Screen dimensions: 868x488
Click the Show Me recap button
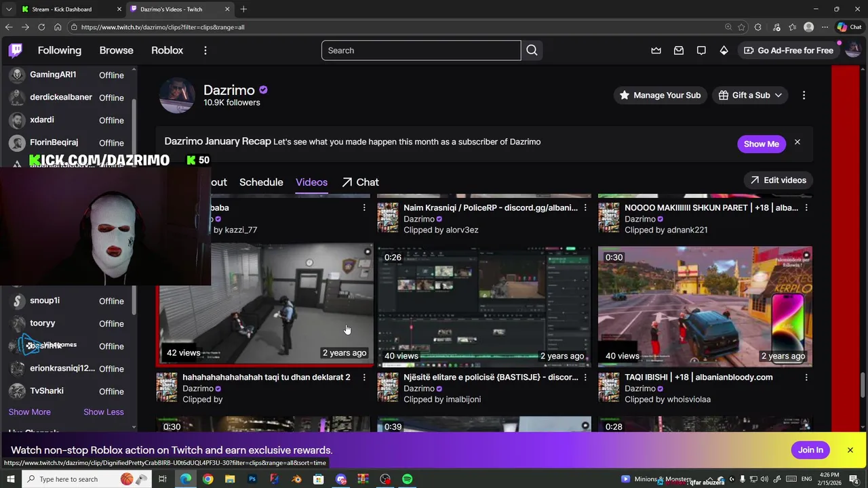[x=761, y=144]
